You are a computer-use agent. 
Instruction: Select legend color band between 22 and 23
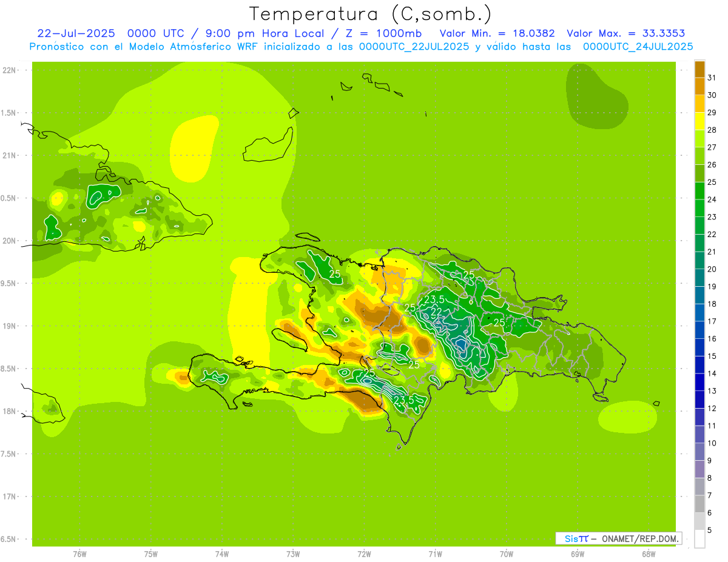click(x=699, y=226)
